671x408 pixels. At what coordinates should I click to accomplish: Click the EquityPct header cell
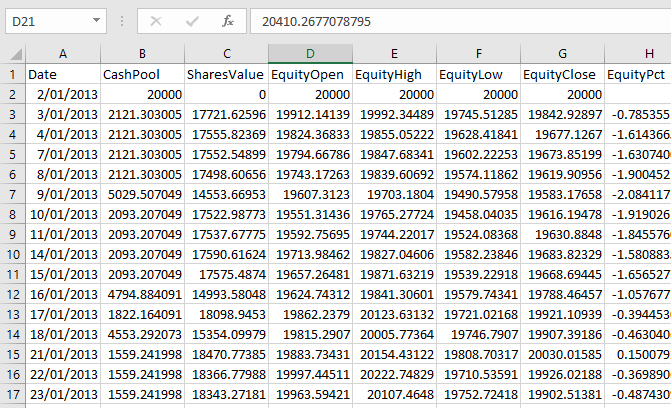pos(638,74)
